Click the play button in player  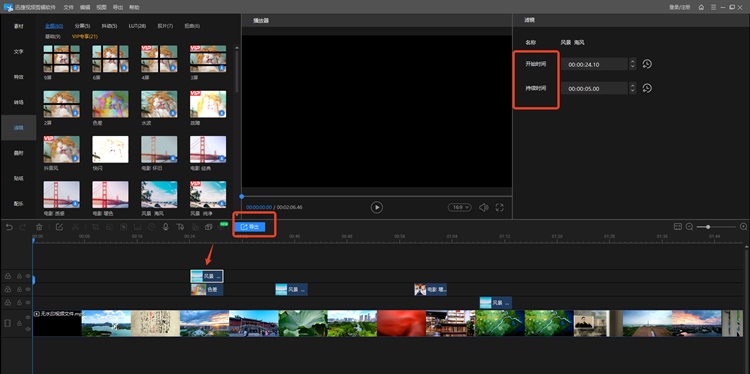point(377,207)
